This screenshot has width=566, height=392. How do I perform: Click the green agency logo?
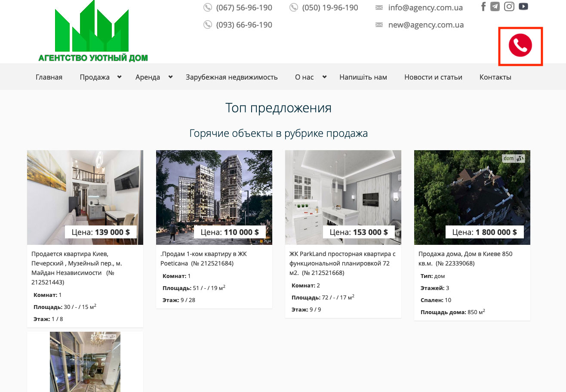[x=92, y=32]
